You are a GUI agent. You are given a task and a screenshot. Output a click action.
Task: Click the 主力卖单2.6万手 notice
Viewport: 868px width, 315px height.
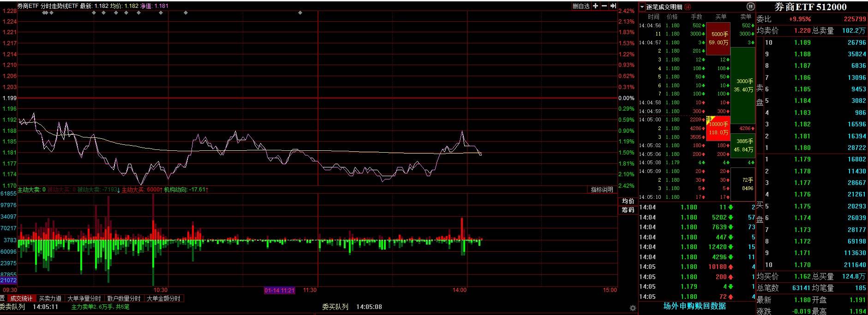(100, 307)
